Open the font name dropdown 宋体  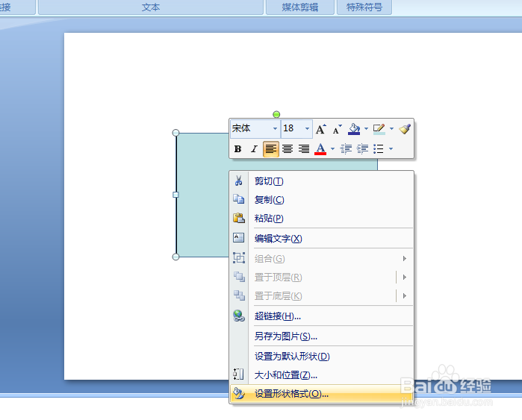(x=275, y=129)
